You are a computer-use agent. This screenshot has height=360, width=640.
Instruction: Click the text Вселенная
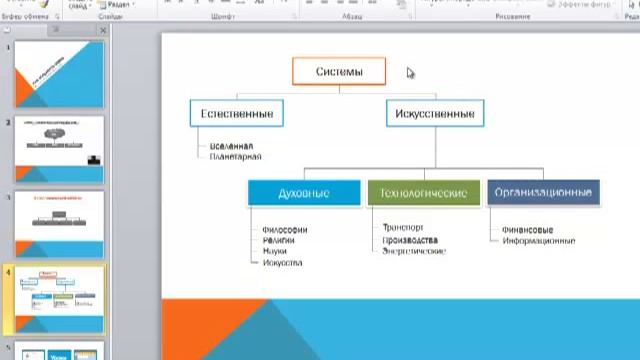(231, 146)
